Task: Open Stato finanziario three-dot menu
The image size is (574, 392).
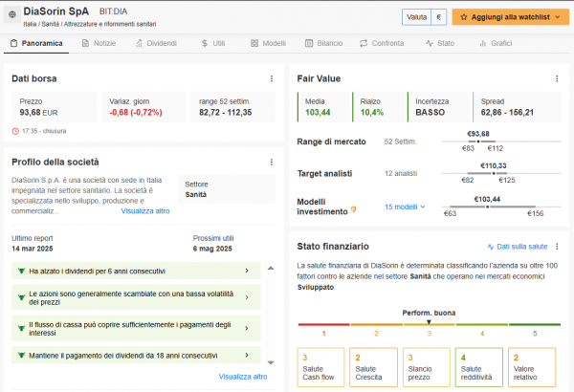Action: pos(557,247)
